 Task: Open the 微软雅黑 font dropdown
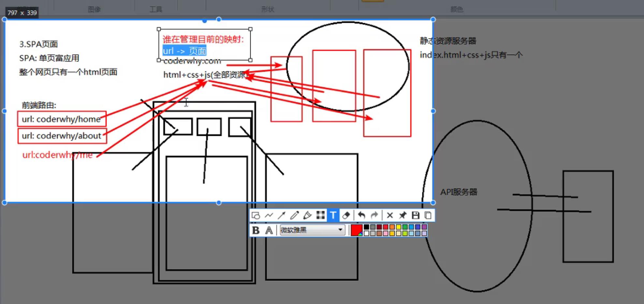pyautogui.click(x=312, y=230)
